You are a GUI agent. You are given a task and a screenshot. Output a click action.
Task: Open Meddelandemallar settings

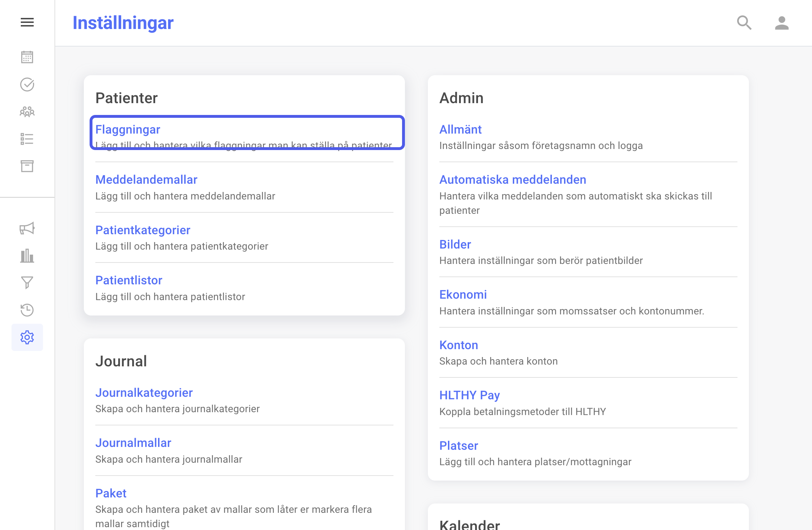147,180
